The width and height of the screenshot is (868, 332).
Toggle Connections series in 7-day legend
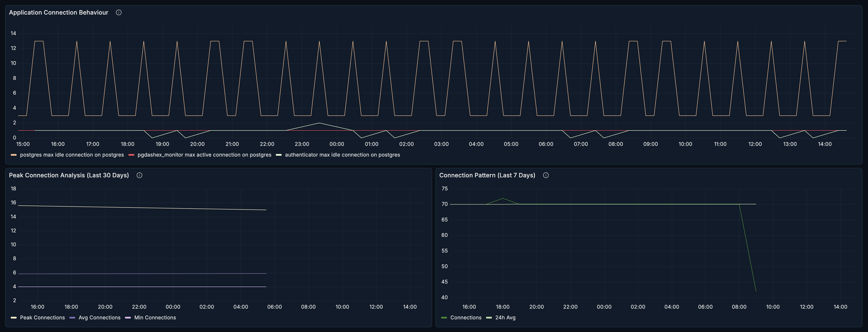pos(466,317)
